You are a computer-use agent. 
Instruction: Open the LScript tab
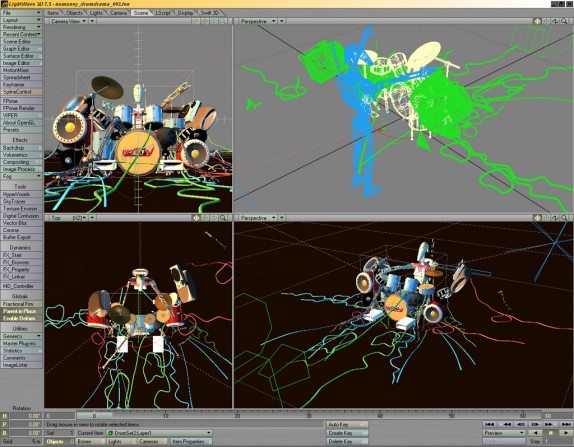(163, 13)
